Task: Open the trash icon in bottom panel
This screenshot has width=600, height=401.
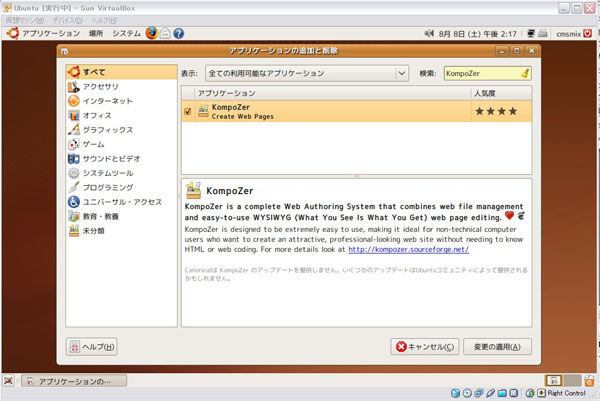Action: [x=590, y=381]
